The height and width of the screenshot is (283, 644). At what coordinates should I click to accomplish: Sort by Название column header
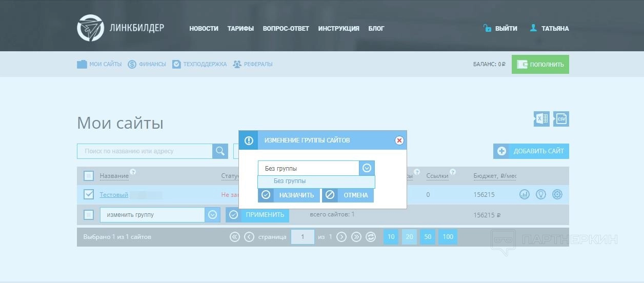point(114,176)
